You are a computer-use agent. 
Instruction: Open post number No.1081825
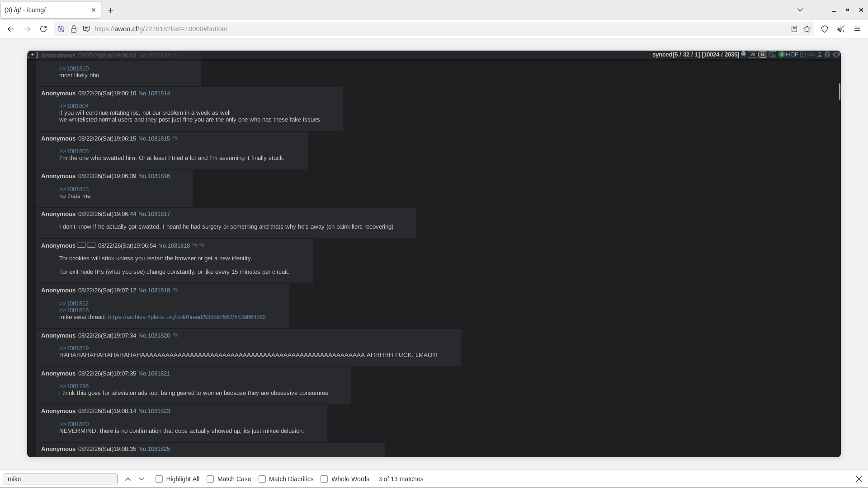coord(154,449)
